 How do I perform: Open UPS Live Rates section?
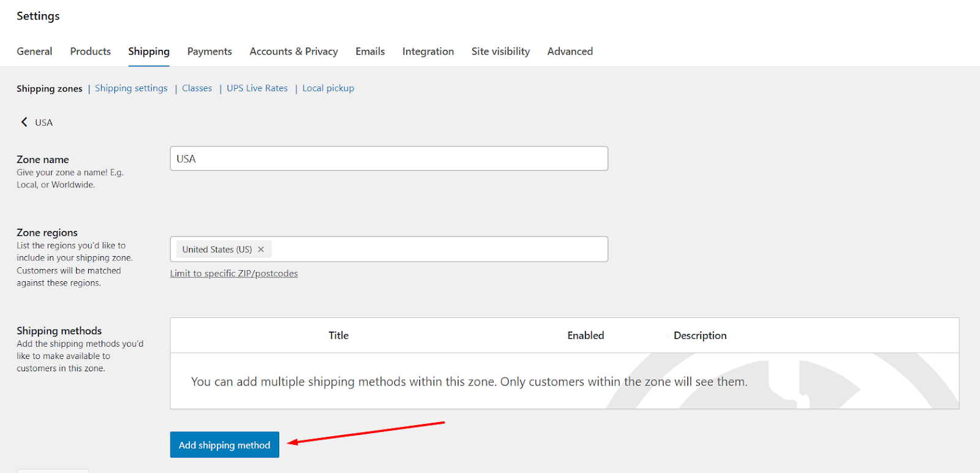[x=257, y=88]
